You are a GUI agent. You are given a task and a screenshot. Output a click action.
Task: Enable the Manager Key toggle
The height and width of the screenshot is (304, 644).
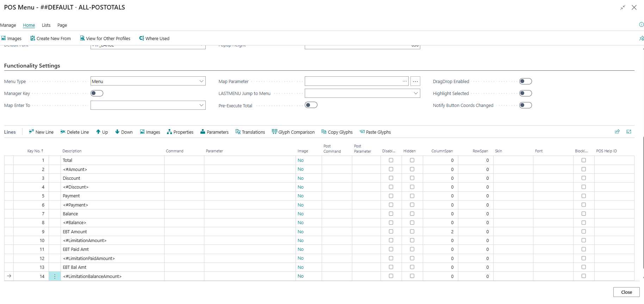97,93
